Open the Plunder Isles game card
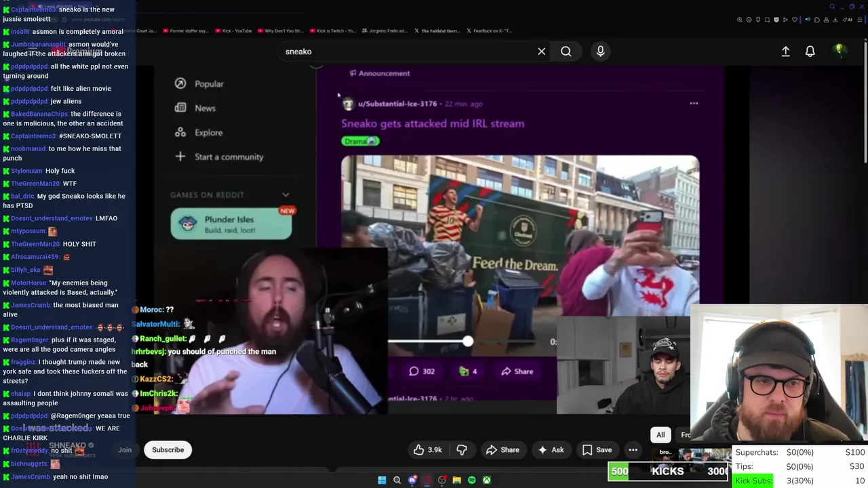Image resolution: width=868 pixels, height=488 pixels. (x=231, y=224)
